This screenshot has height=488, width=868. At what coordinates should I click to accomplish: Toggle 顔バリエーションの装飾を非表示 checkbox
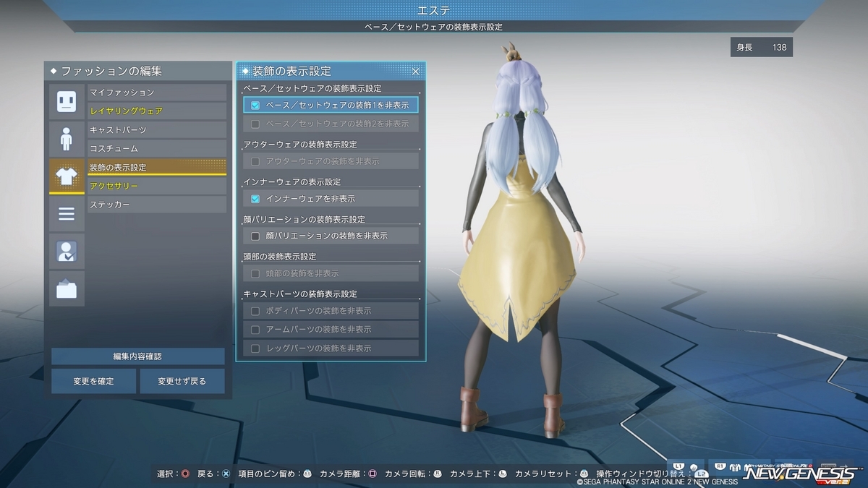pos(255,236)
